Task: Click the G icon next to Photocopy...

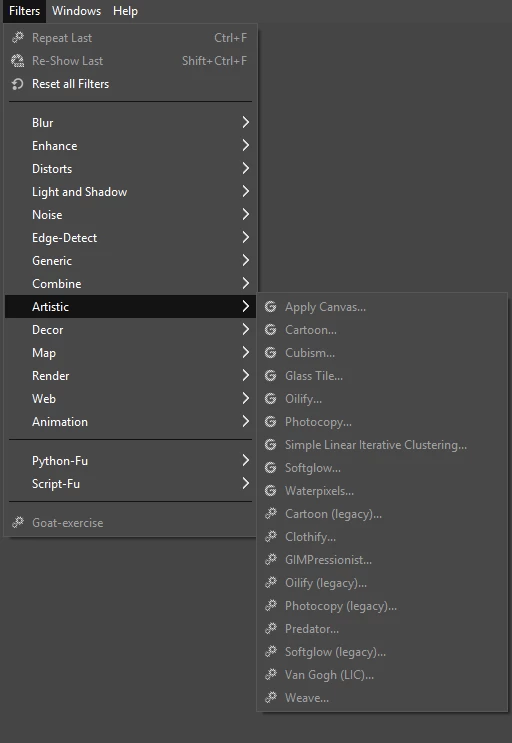Action: pyautogui.click(x=270, y=422)
